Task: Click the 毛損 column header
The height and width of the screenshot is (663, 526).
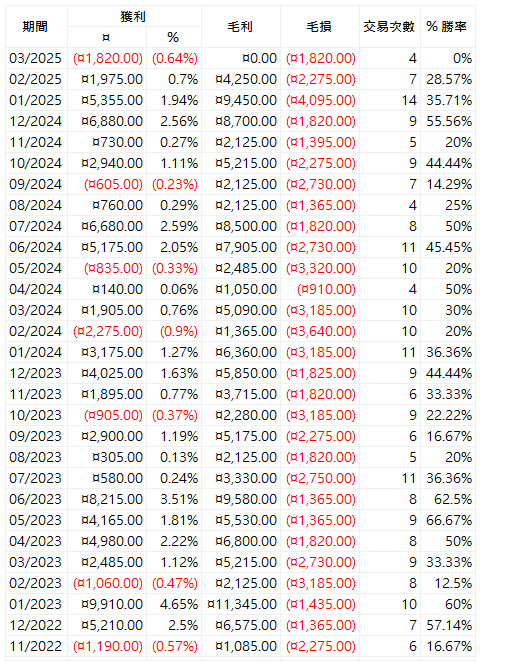Action: tap(320, 27)
